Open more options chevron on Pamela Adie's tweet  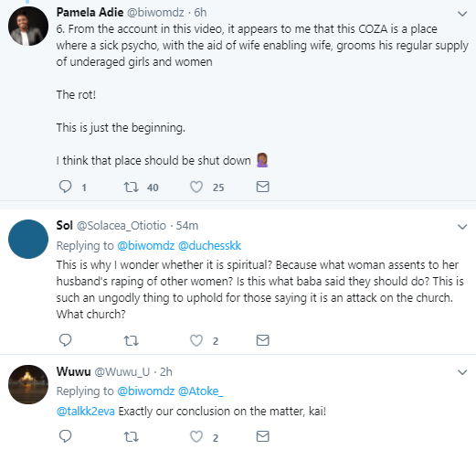pos(462,14)
